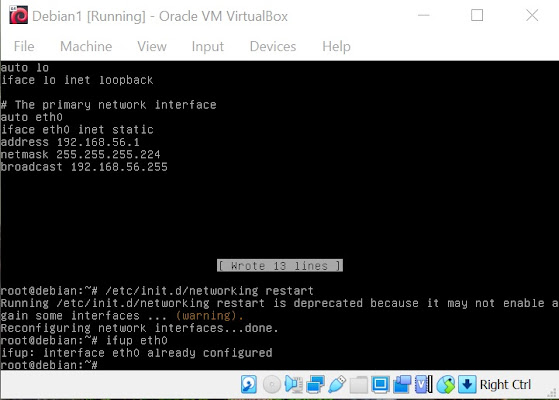
Task: Open the network adapters indicator icon
Action: coord(315,385)
